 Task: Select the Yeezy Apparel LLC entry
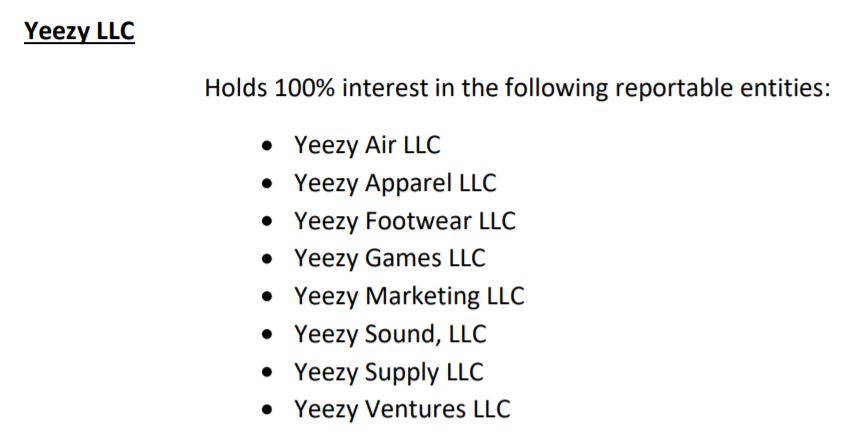point(395,183)
